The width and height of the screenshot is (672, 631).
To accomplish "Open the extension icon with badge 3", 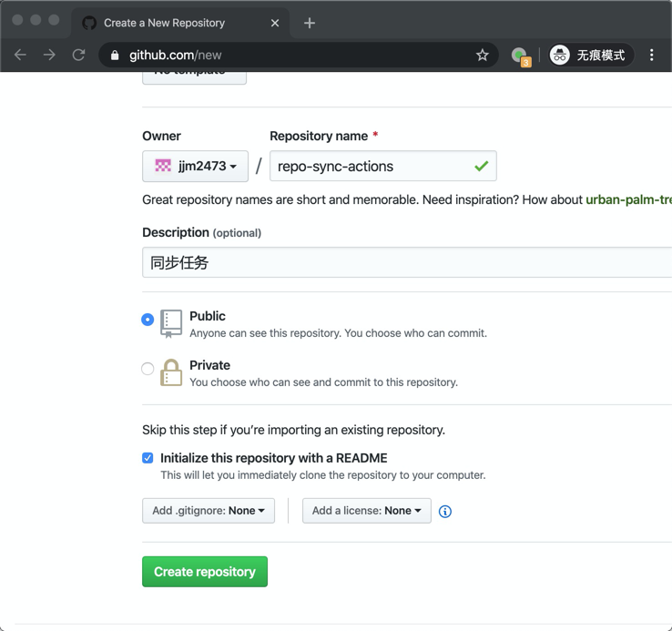I will 521,56.
